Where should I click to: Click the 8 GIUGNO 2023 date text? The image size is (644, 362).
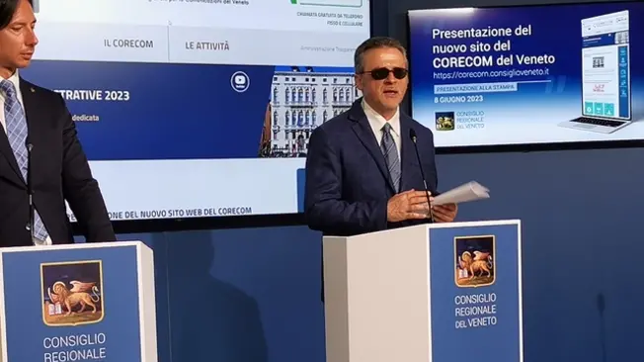[458, 100]
